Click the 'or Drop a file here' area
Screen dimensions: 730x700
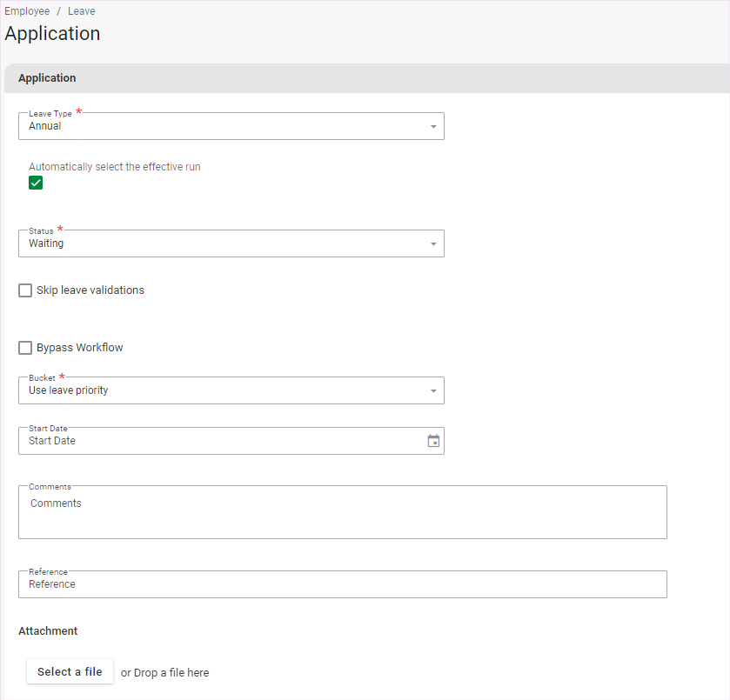coord(164,672)
